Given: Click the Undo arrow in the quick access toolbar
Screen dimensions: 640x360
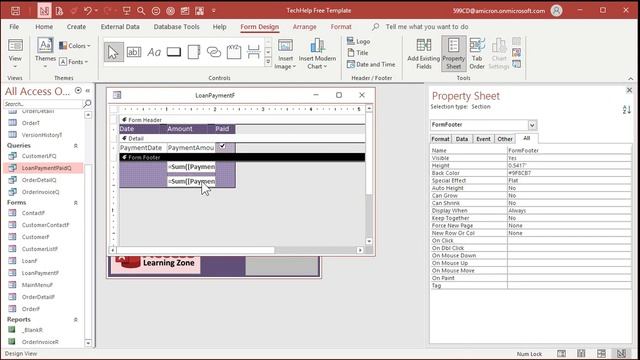Looking at the screenshot, I should [88, 11].
